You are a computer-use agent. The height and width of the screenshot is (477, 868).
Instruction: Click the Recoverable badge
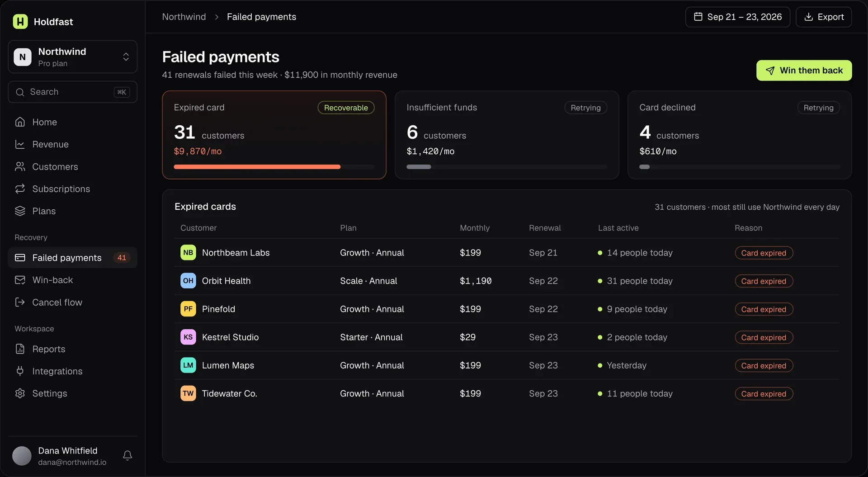pos(346,108)
